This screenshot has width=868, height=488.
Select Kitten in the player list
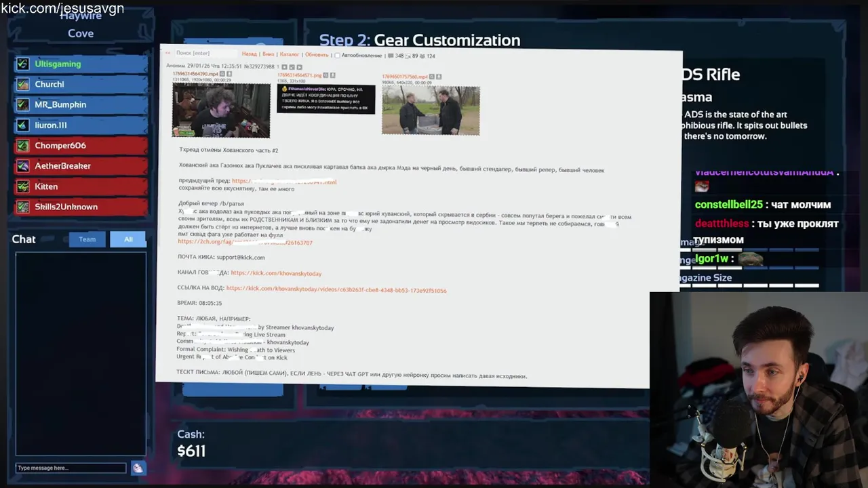81,186
